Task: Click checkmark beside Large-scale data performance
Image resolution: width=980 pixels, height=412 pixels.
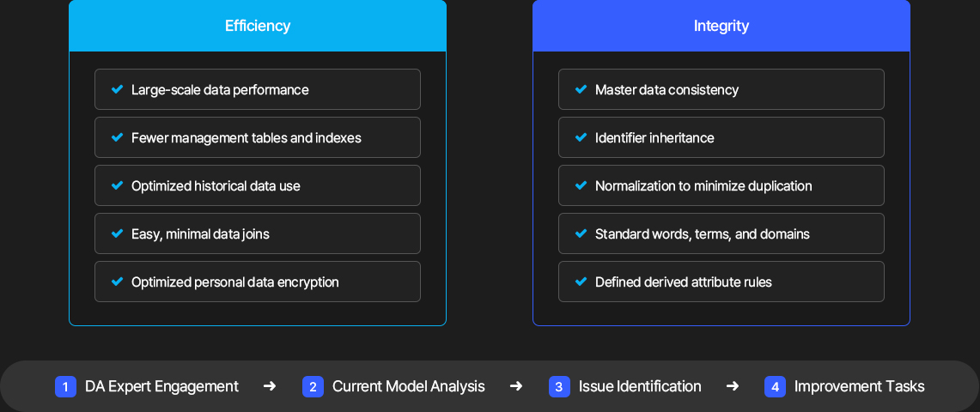Action: click(117, 89)
